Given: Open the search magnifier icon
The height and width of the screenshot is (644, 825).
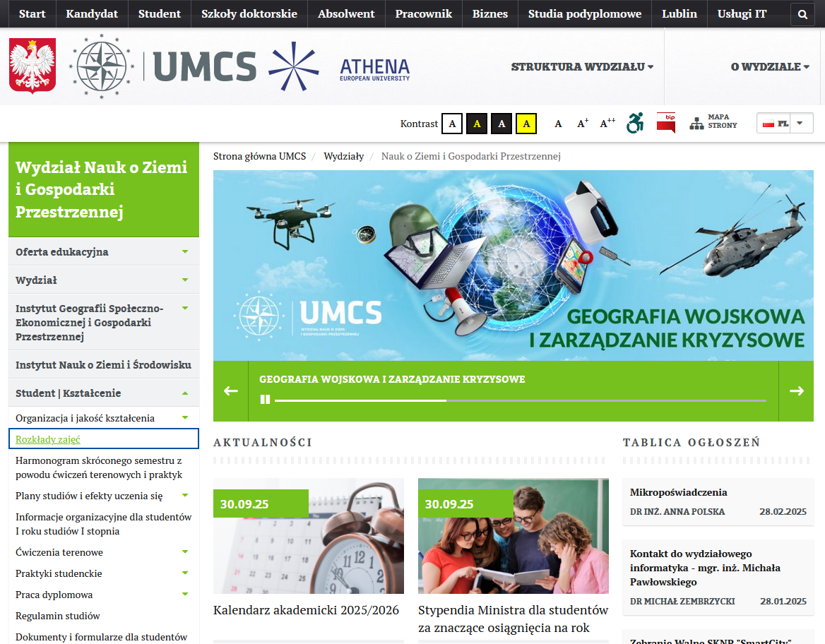Looking at the screenshot, I should coord(802,14).
